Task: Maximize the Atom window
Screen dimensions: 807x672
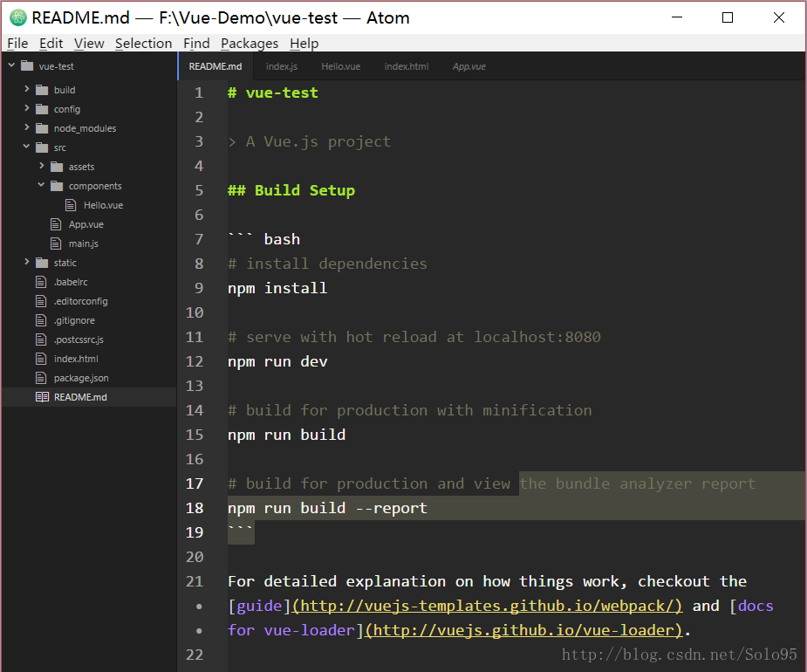Action: 728,17
